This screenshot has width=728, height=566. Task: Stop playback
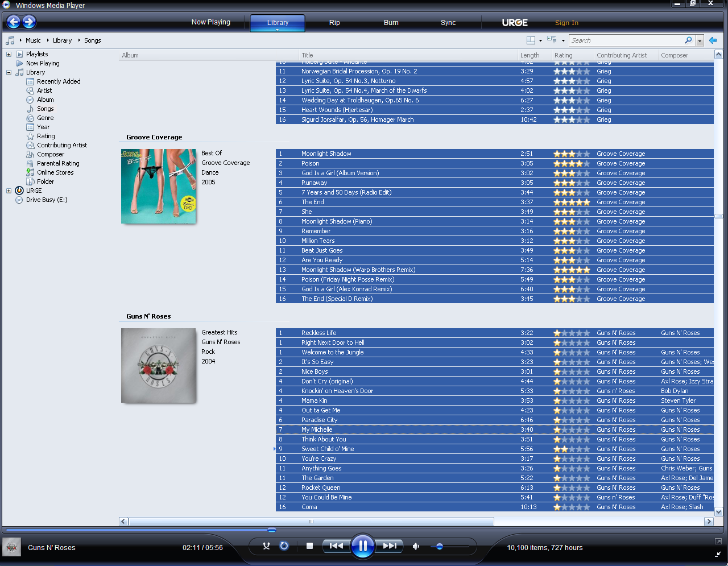[x=309, y=546]
